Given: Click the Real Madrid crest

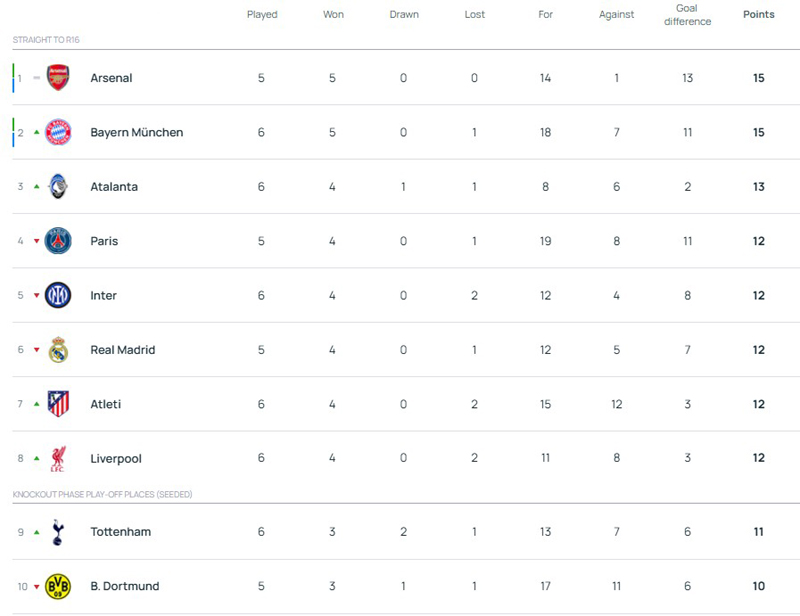Looking at the screenshot, I should click(x=58, y=350).
